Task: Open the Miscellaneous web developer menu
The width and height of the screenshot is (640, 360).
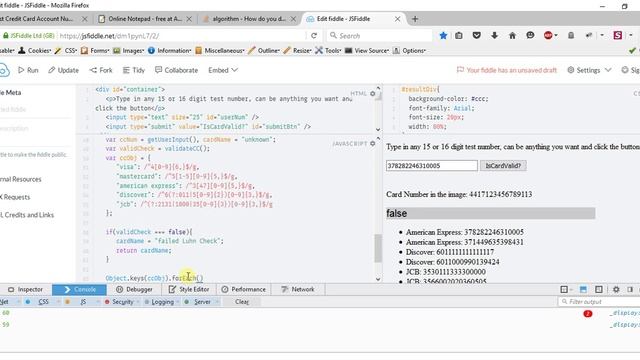Action: (220, 51)
